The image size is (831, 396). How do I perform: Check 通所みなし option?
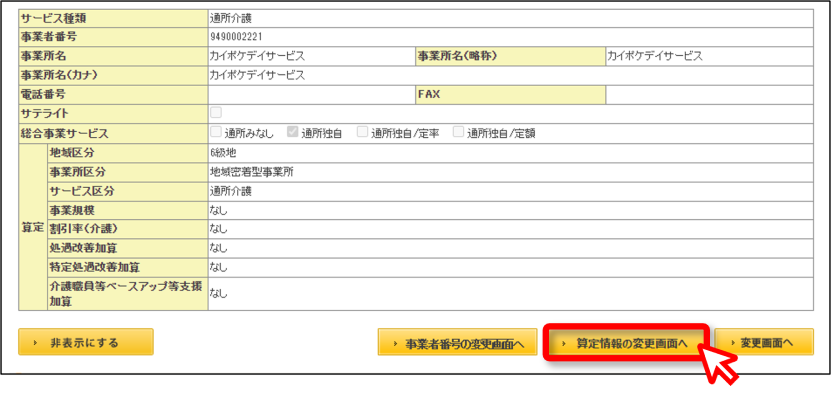click(216, 132)
